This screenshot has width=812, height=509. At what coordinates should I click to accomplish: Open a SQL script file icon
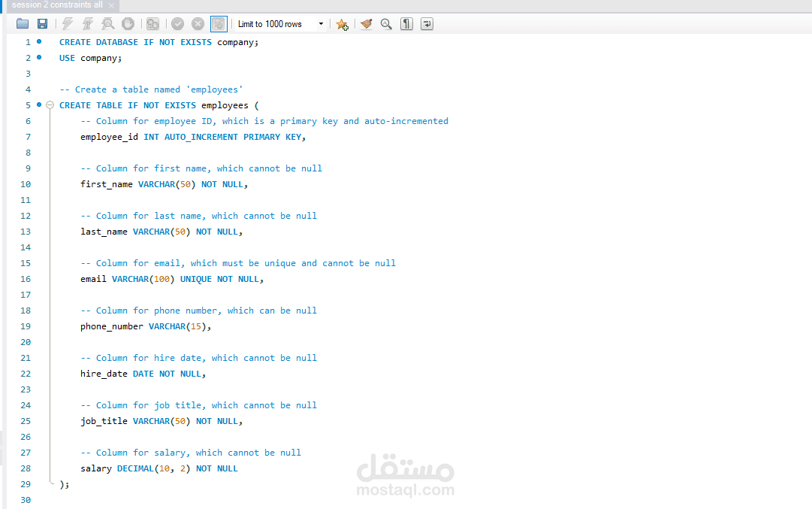pyautogui.click(x=23, y=24)
